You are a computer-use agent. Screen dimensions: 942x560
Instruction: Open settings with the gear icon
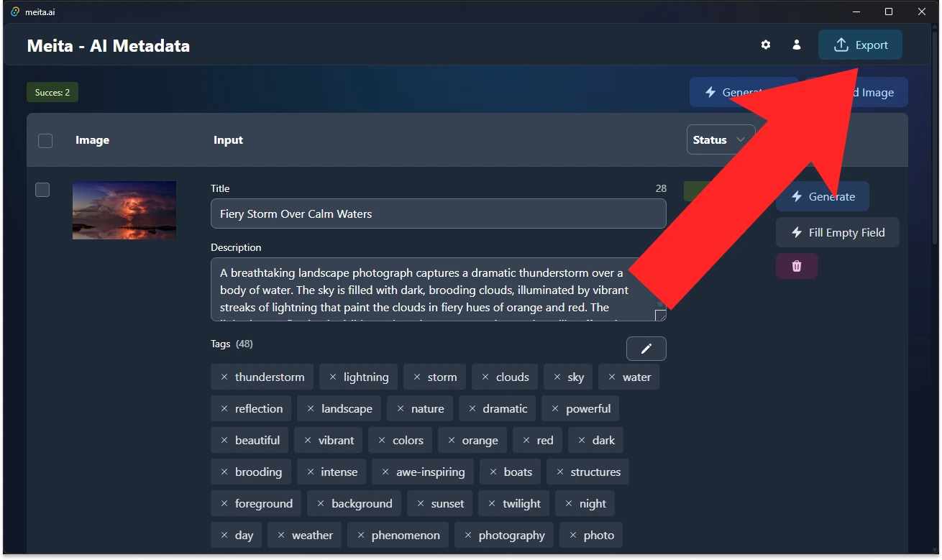click(x=765, y=45)
